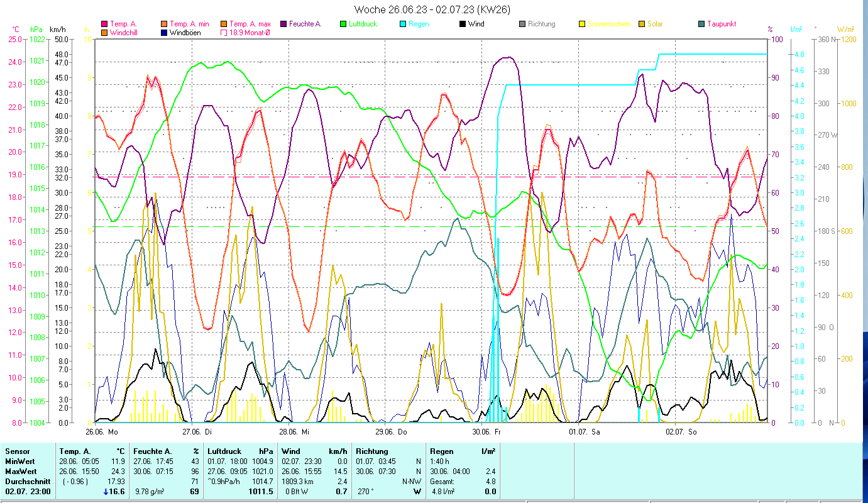868x503 pixels.
Task: Click the '28.06. Mi' date on x-axis
Action: (x=294, y=432)
